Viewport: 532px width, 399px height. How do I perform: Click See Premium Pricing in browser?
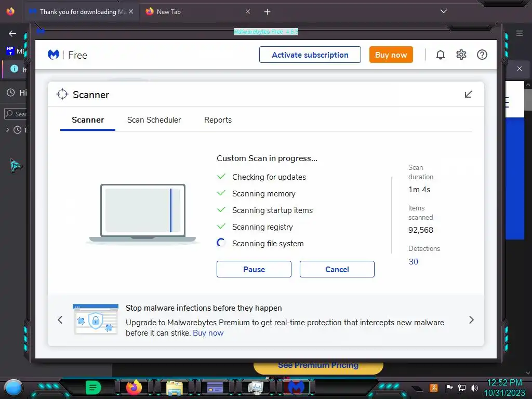pos(318,365)
